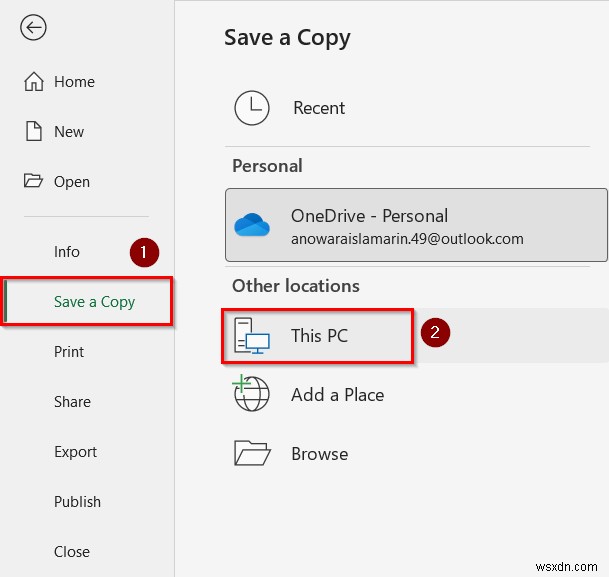Click the Add a Place label
The height and width of the screenshot is (577, 609).
coord(338,395)
